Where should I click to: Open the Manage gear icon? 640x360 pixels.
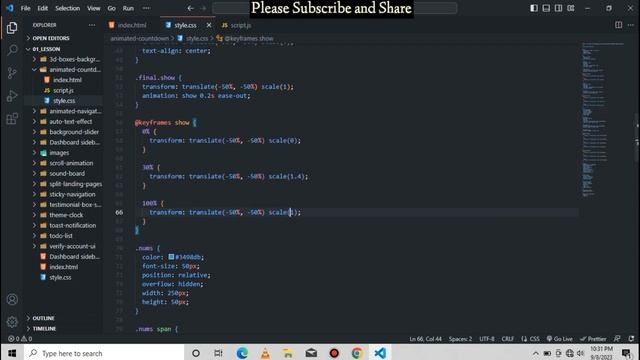tap(12, 322)
